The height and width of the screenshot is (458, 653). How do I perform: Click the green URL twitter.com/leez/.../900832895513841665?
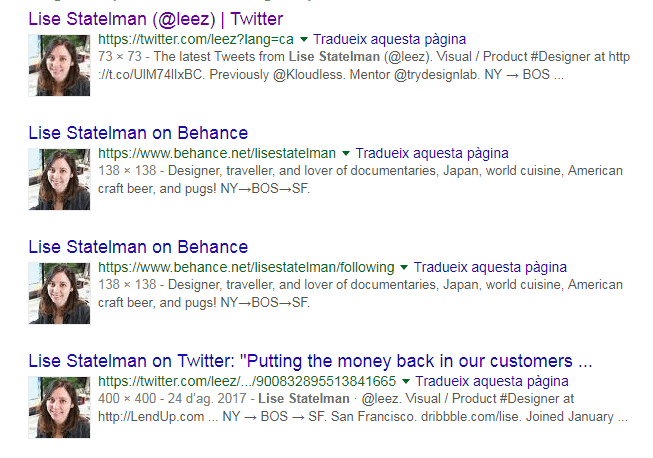(x=247, y=382)
